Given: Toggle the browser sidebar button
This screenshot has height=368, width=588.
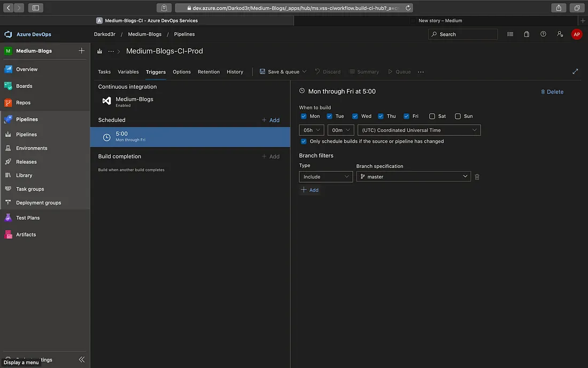Looking at the screenshot, I should pyautogui.click(x=36, y=8).
